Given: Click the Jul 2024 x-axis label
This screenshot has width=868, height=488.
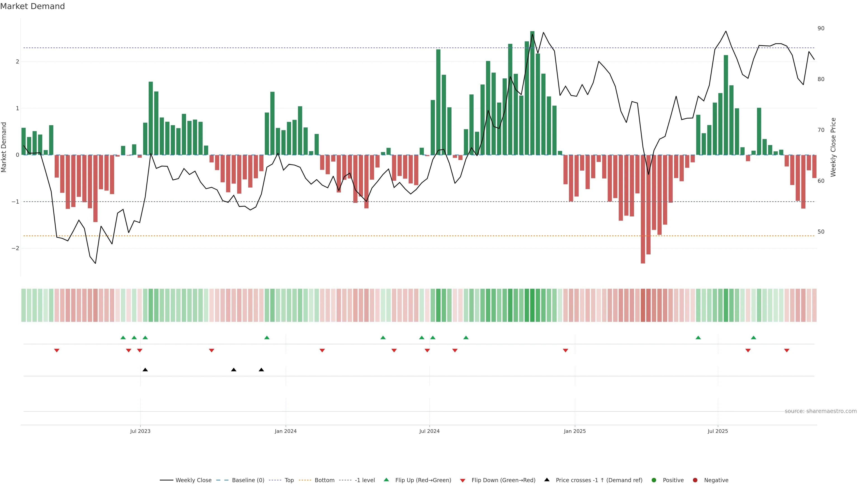Looking at the screenshot, I should [429, 431].
